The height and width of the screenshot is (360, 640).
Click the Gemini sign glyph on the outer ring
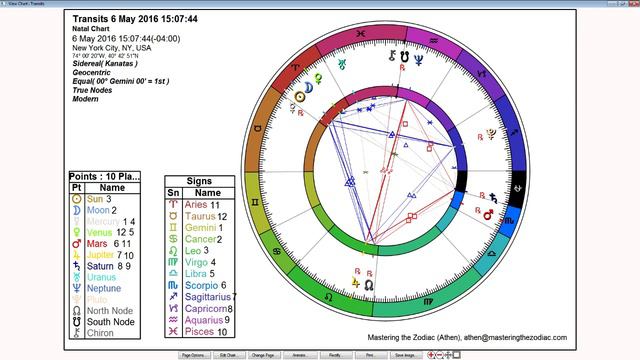click(x=256, y=202)
